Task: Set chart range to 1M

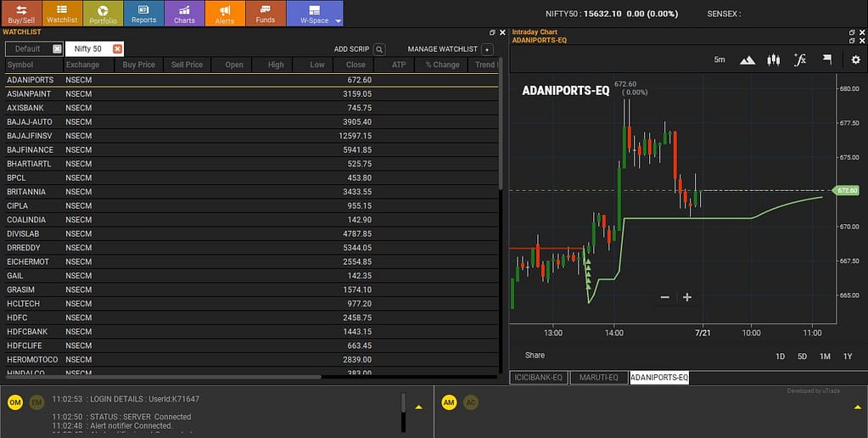Action: [825, 356]
